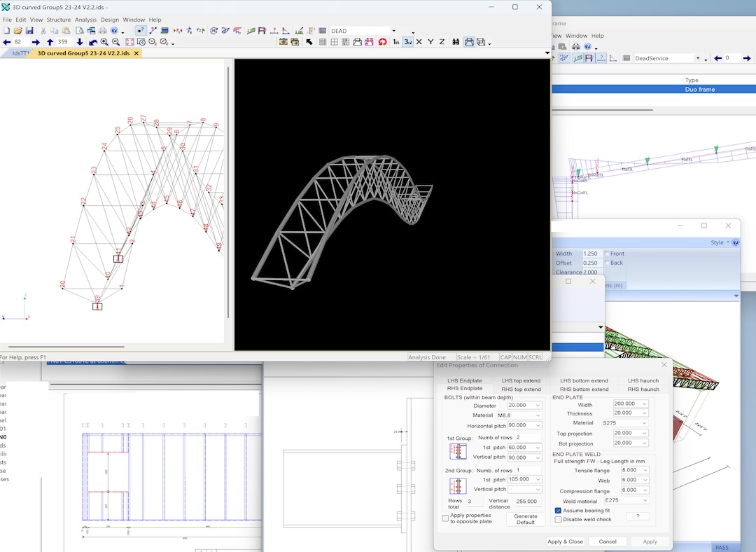Click the undo arrow icon
756x552 pixels.
92,42
